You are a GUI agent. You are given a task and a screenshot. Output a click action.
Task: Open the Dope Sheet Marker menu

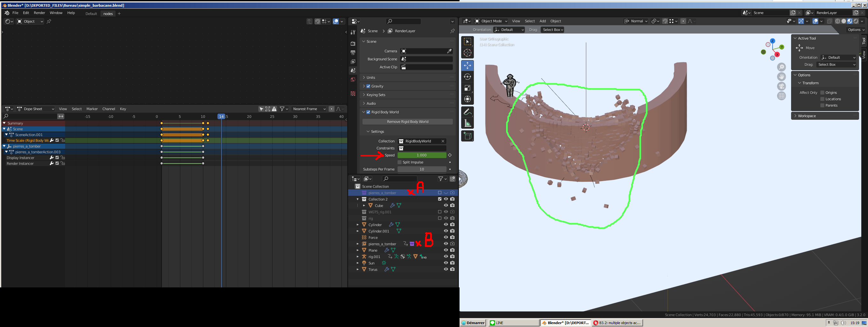(x=92, y=109)
